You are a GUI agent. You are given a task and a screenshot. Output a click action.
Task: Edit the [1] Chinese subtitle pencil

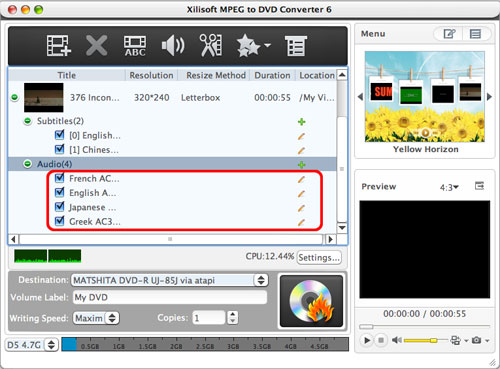tap(301, 150)
